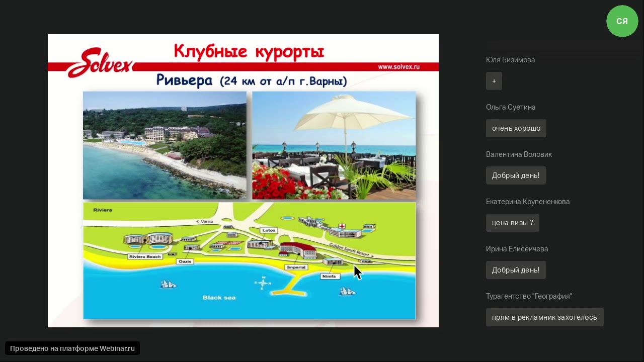Click the Riviera resort map image
644x362 pixels.
pyautogui.click(x=250, y=260)
